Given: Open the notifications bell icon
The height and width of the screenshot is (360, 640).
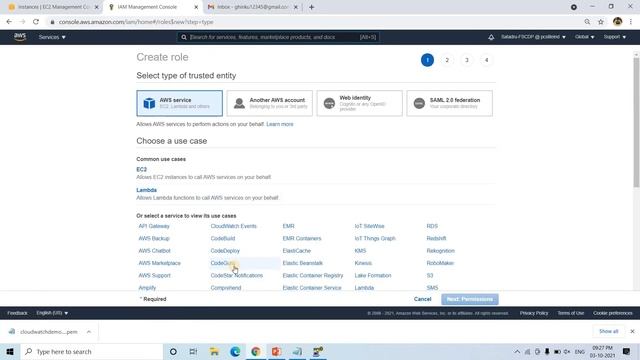Looking at the screenshot, I should [491, 37].
